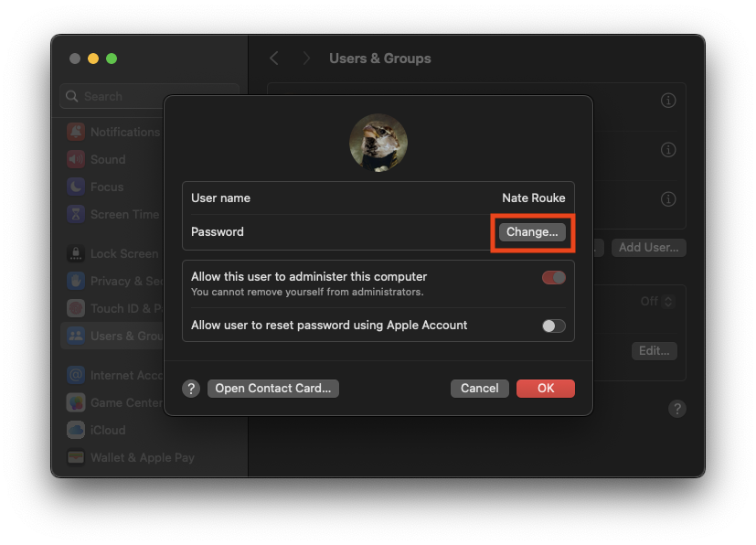This screenshot has height=545, width=756.
Task: Click the forward chevron in toolbar
Action: coord(306,59)
